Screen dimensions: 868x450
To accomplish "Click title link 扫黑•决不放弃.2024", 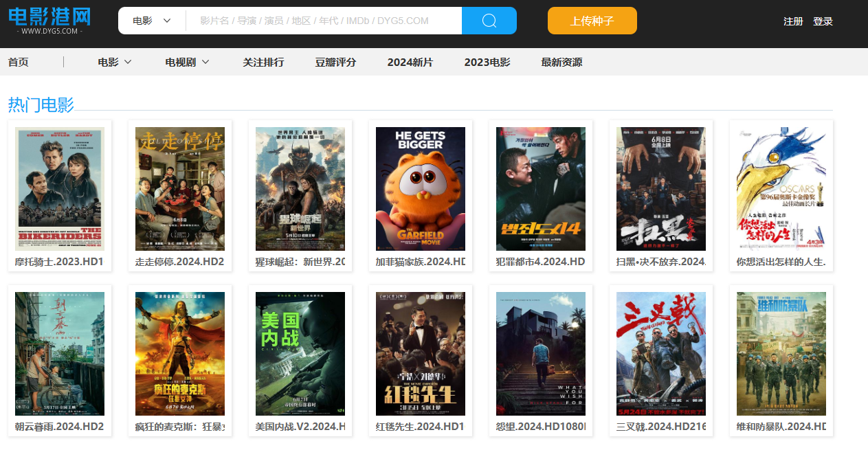I will pos(661,262).
